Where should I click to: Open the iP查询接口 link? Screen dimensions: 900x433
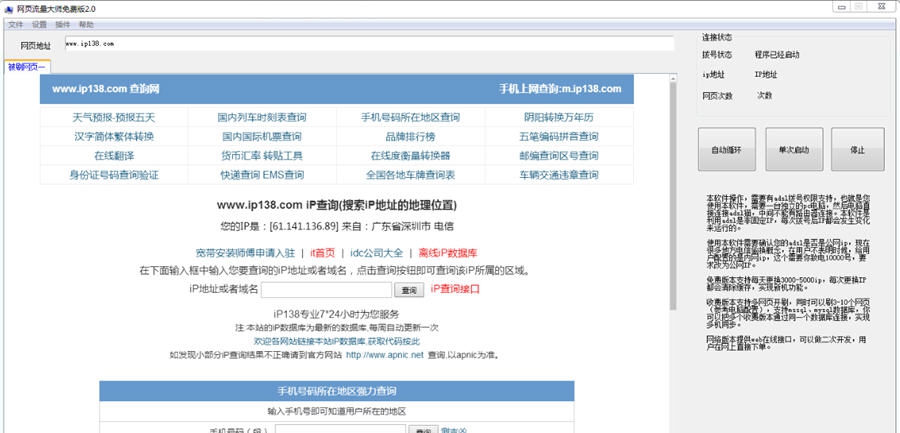coord(455,289)
